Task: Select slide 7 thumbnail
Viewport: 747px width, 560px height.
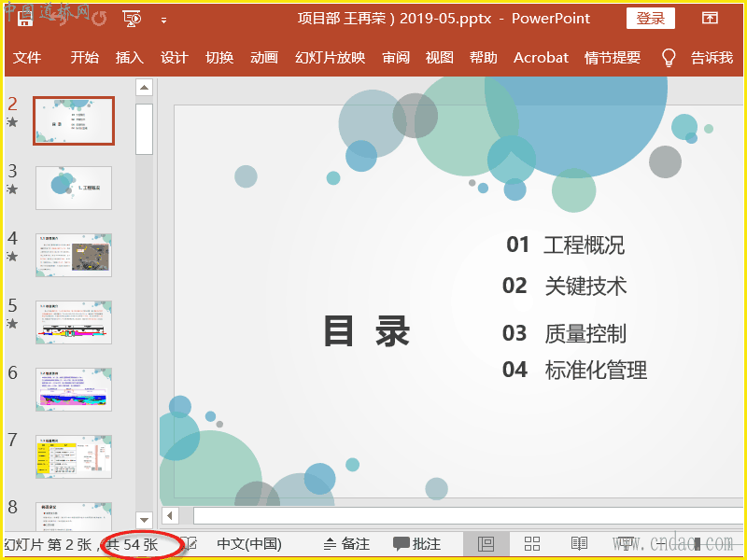Action: (74, 456)
